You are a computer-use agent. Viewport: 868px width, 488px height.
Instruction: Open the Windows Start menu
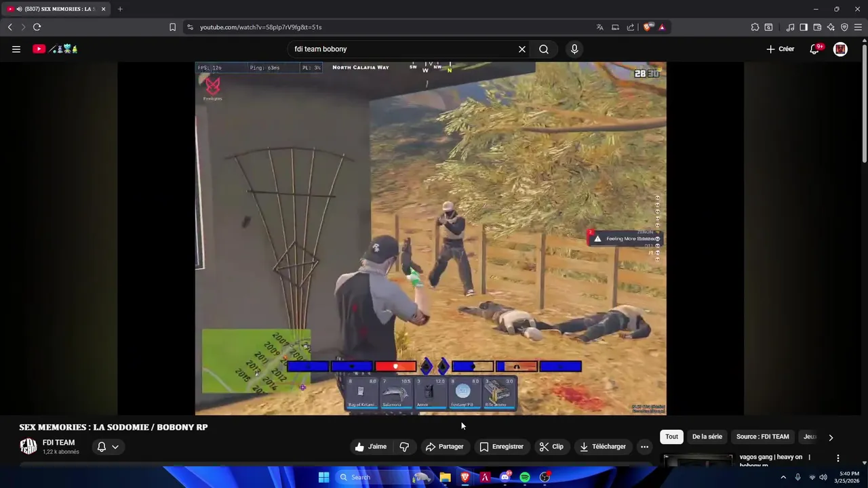coord(323,477)
